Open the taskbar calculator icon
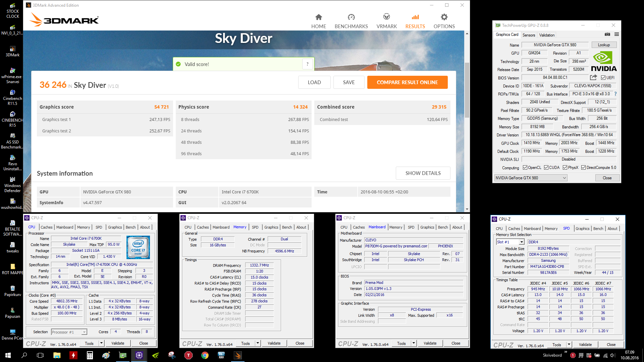Viewport: 644px width, 362px height. [90, 355]
